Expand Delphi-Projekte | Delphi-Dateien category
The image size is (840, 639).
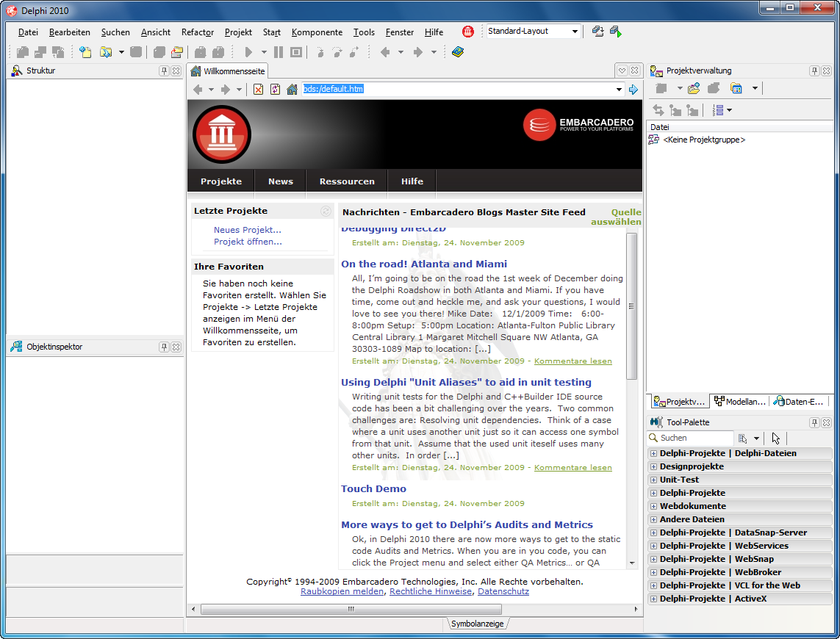click(653, 454)
